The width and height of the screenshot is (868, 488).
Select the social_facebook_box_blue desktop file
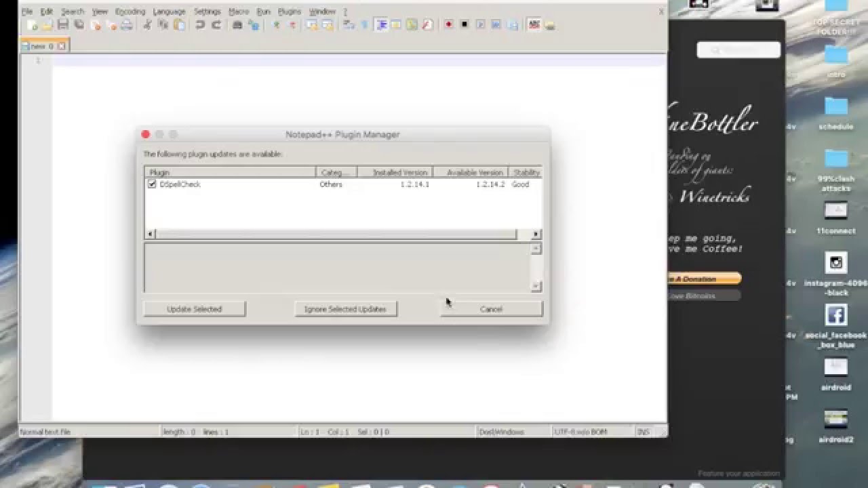point(835,327)
